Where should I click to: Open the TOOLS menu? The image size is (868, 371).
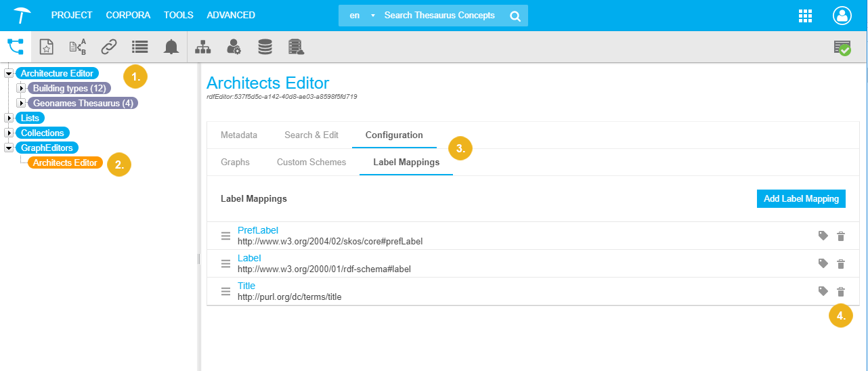click(x=178, y=15)
